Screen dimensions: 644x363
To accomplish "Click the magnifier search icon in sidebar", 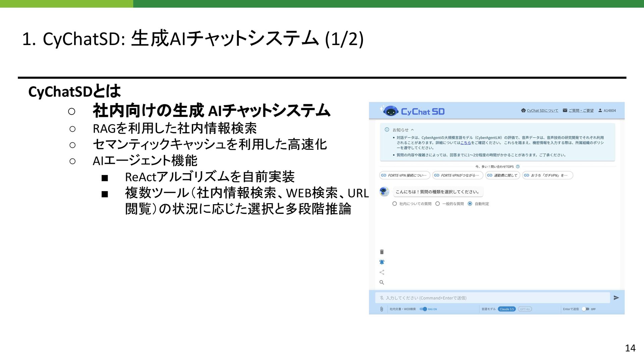I will pos(382,282).
